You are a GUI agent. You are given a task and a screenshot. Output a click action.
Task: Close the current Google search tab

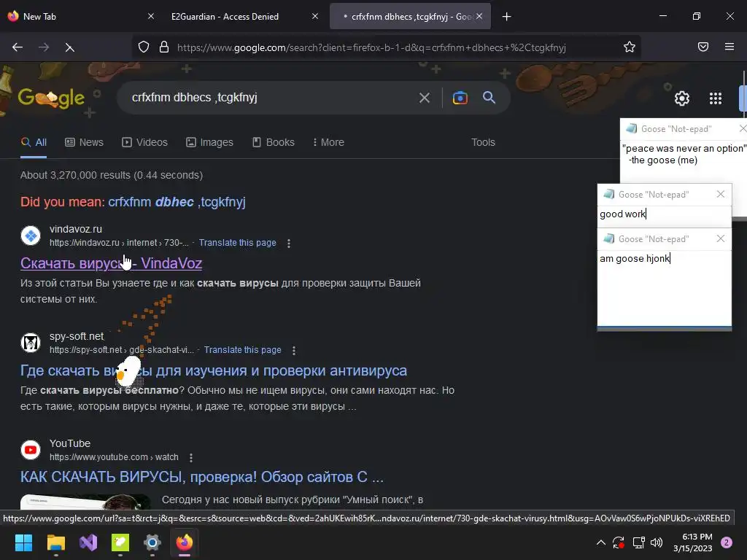click(479, 16)
